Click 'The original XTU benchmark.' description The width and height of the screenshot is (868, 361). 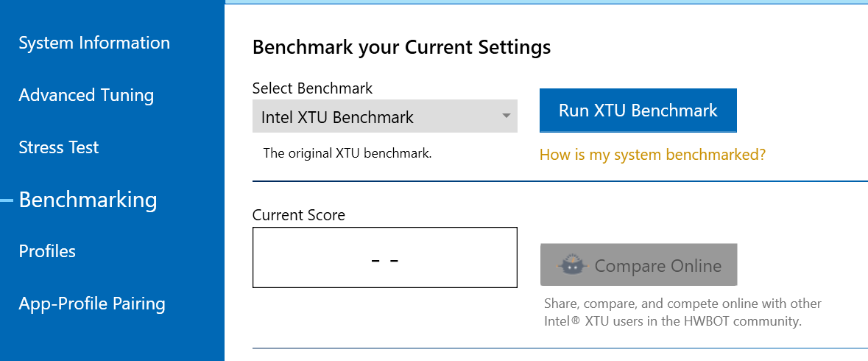pyautogui.click(x=347, y=153)
